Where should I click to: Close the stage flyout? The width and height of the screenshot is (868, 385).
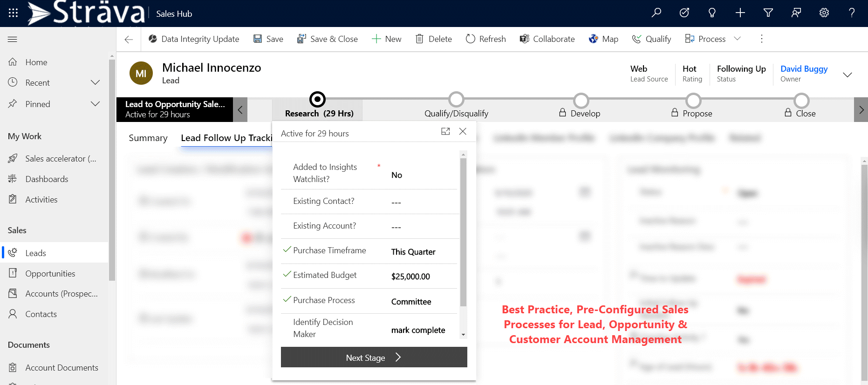463,132
